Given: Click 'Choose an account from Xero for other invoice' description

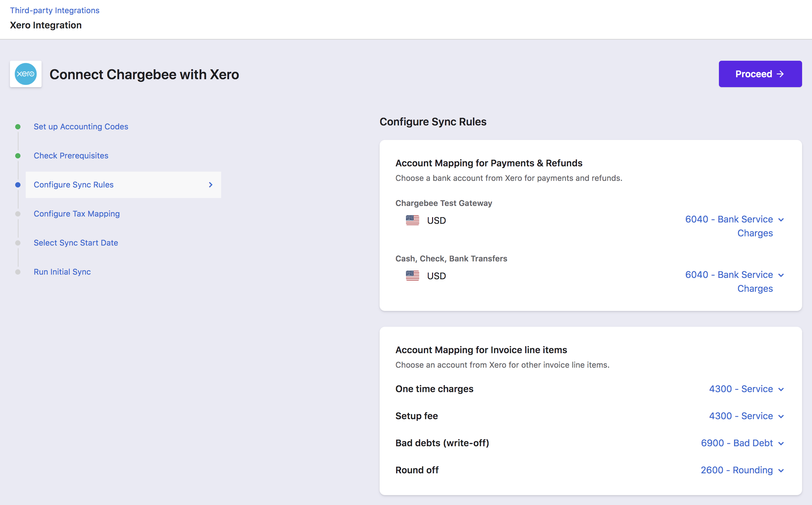Looking at the screenshot, I should tap(502, 365).
